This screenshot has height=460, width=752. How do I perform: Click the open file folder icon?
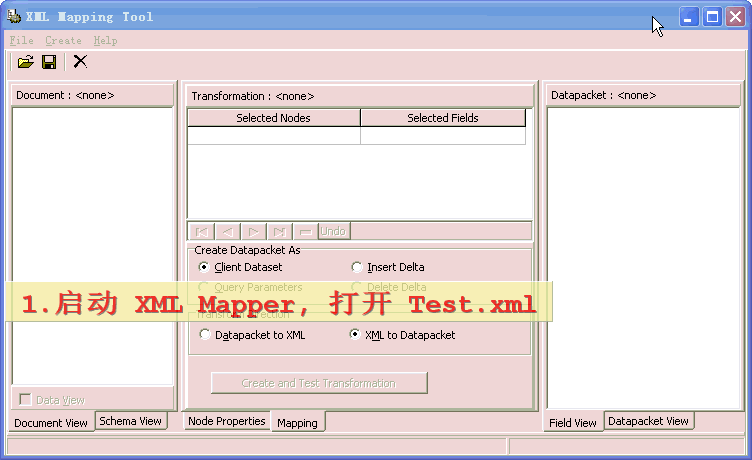click(26, 62)
